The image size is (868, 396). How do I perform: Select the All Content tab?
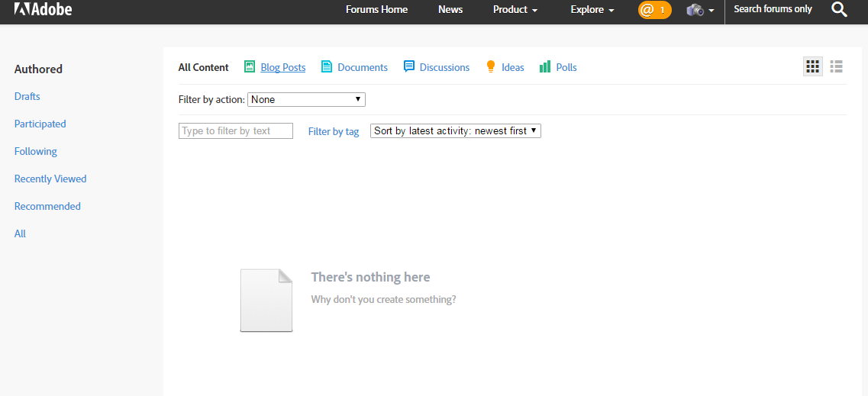click(x=203, y=67)
